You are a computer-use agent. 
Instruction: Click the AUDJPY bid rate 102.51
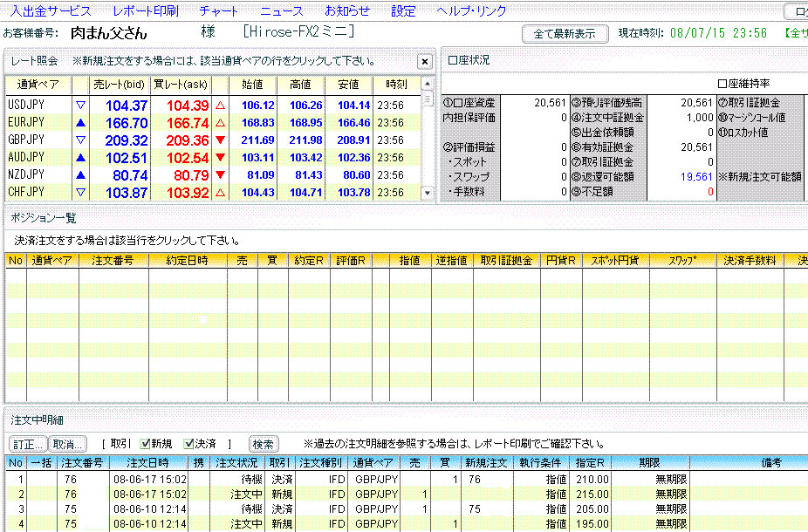pos(127,158)
